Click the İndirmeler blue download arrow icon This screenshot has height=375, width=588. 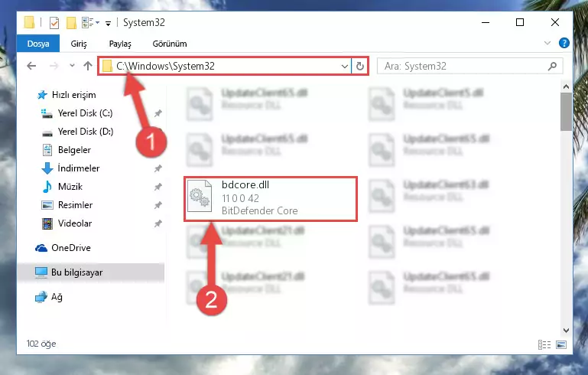47,168
